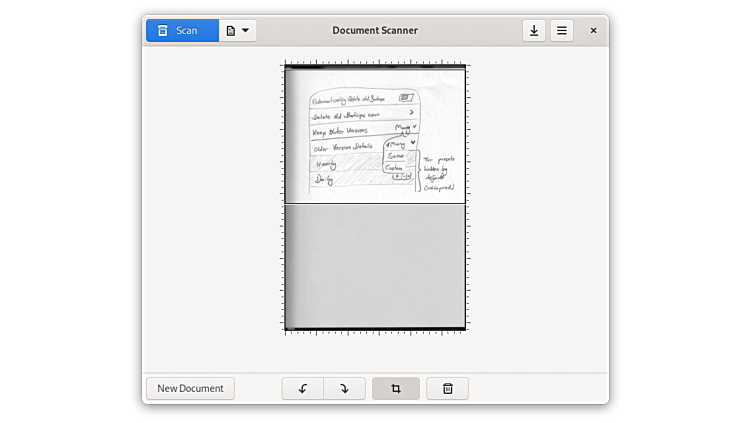752x423 pixels.
Task: Delete the page with the trash icon
Action: click(448, 388)
